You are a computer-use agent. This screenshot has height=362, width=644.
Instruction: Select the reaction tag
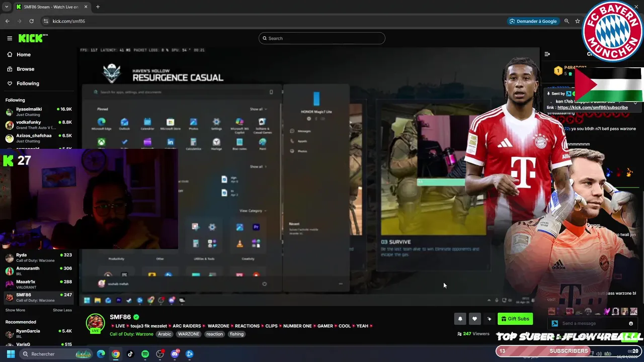click(x=214, y=334)
